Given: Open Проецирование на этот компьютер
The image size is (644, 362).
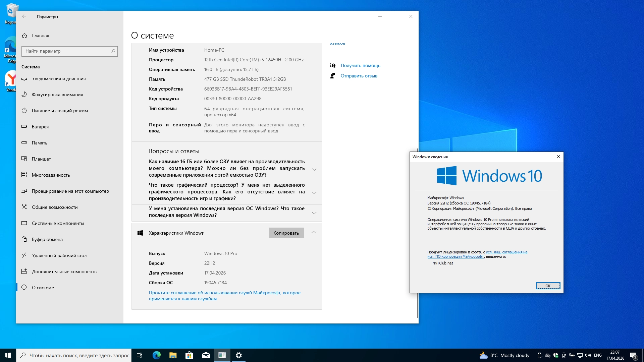Looking at the screenshot, I should (x=70, y=191).
